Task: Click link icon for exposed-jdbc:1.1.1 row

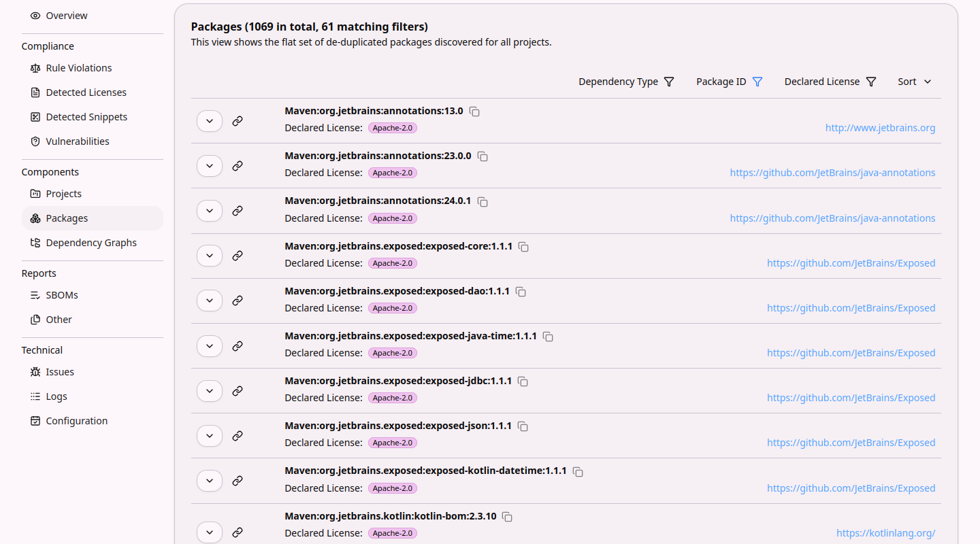Action: coord(238,391)
